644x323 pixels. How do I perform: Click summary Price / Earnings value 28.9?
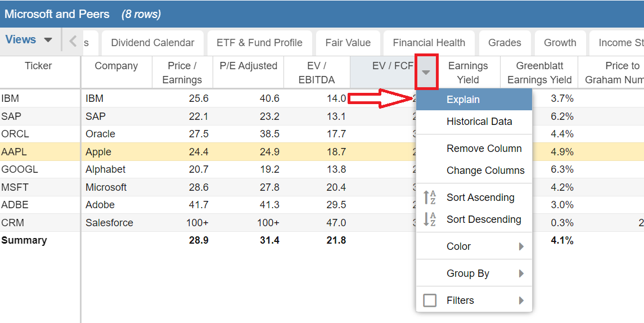pos(199,240)
